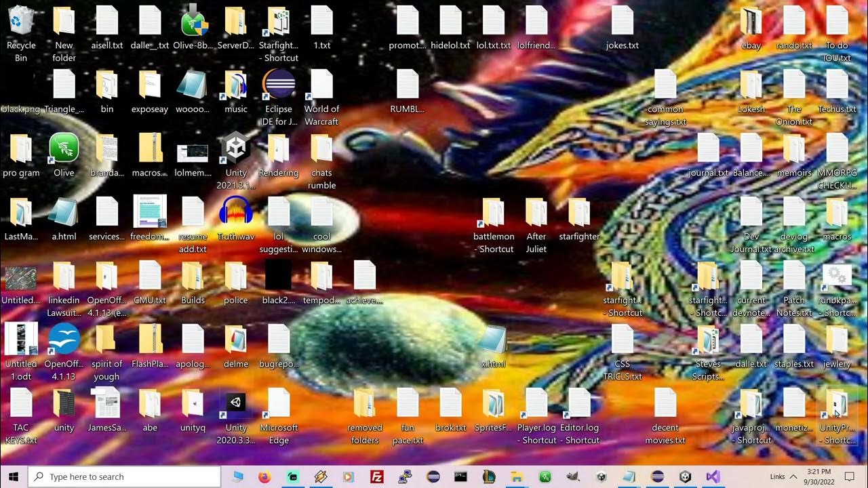Select the SpritesF... file icon

(x=493, y=403)
